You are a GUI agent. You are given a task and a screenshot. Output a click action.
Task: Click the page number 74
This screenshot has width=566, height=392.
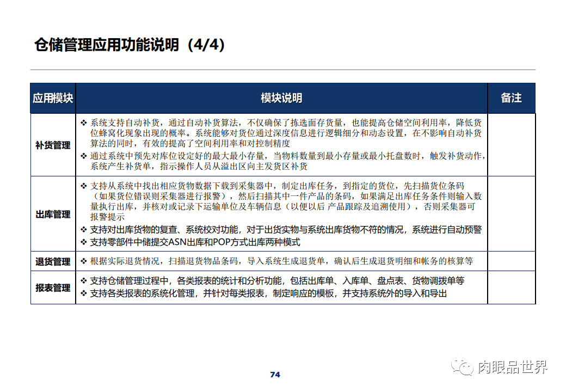(x=275, y=374)
